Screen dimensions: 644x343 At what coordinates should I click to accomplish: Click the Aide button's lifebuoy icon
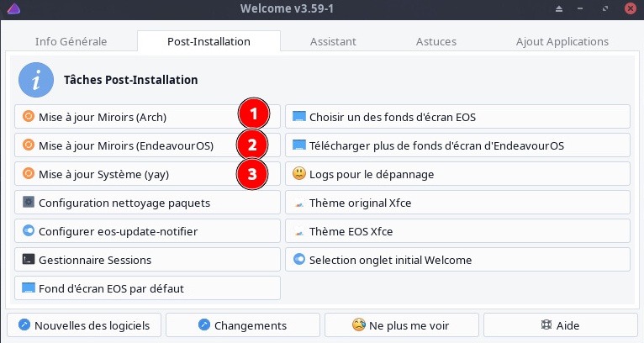click(550, 325)
